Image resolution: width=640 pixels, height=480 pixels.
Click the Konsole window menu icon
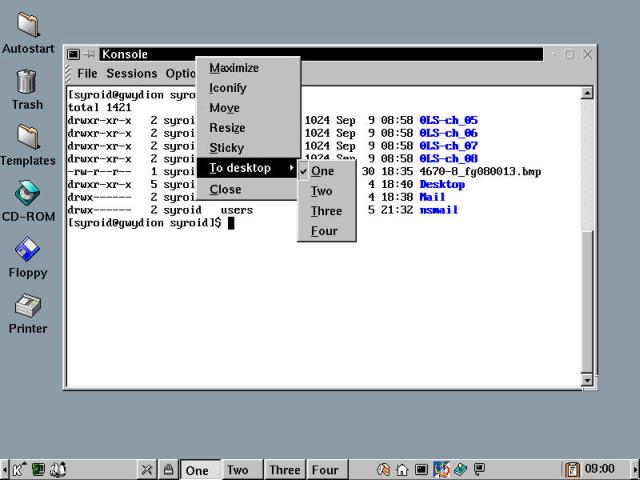(x=74, y=55)
